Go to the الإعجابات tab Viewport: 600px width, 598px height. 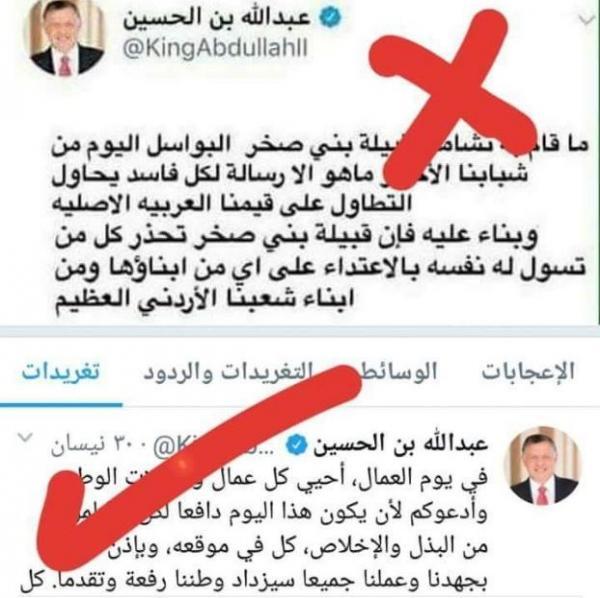pos(528,371)
